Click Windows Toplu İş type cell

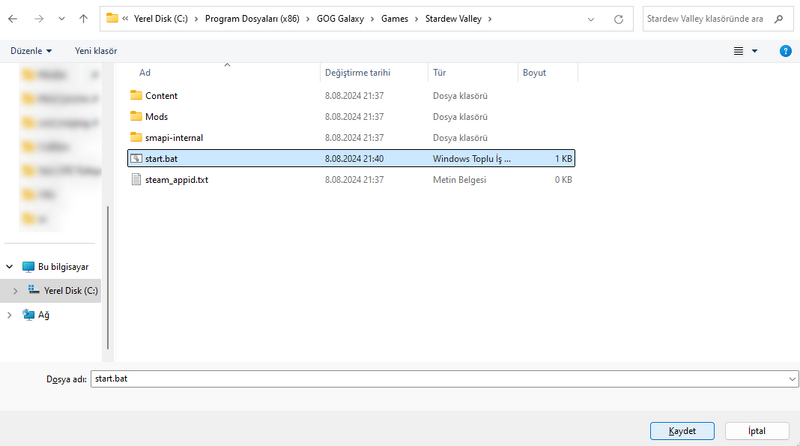[x=471, y=159]
